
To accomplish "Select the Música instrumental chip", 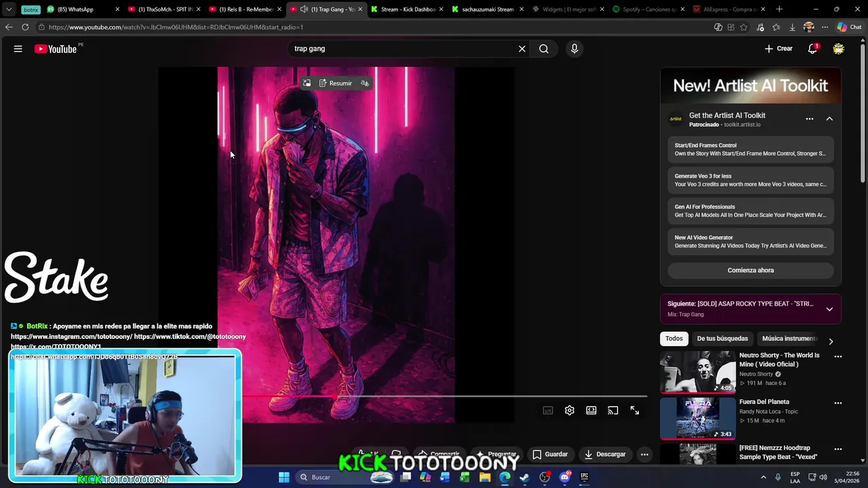I will pos(789,338).
